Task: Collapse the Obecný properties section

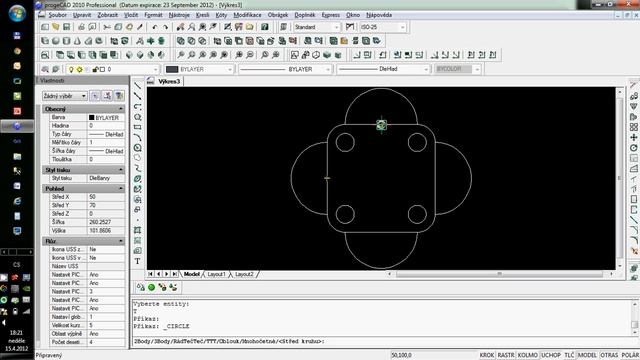Action: [x=121, y=109]
